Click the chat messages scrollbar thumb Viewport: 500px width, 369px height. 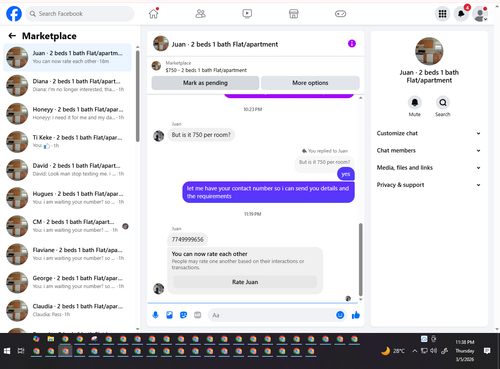pos(360,259)
